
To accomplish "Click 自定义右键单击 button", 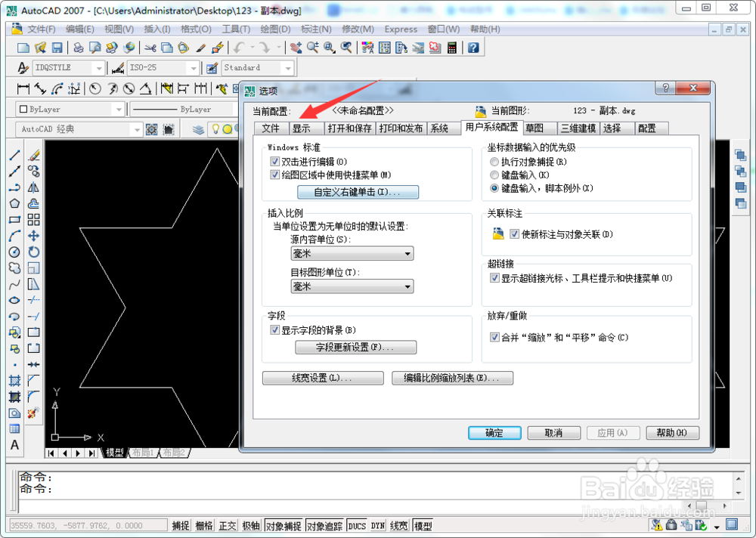I will [358, 192].
